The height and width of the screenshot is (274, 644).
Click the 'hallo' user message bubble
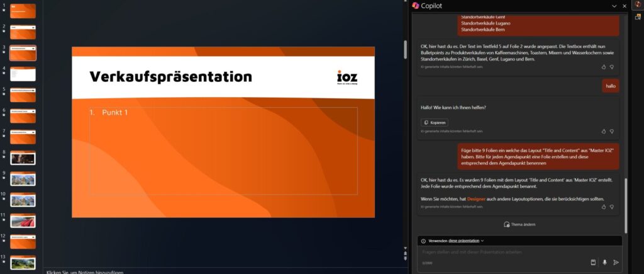611,86
